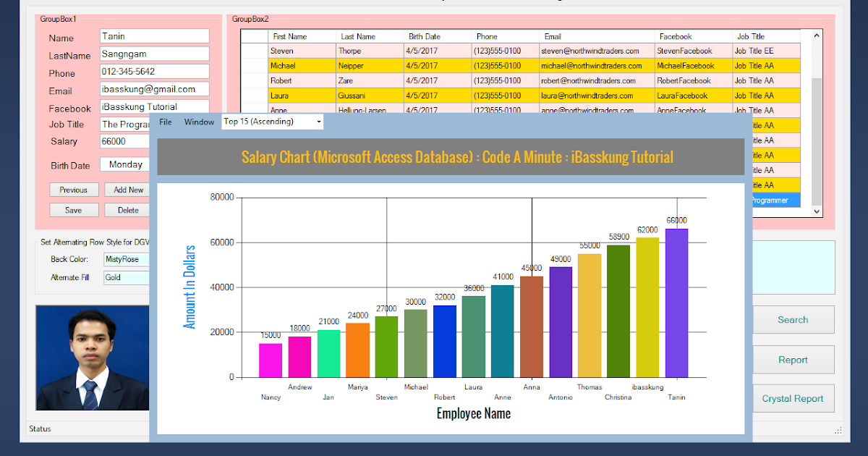Screen dimensions: 868x456
Task: Click the Search button
Action: click(793, 319)
